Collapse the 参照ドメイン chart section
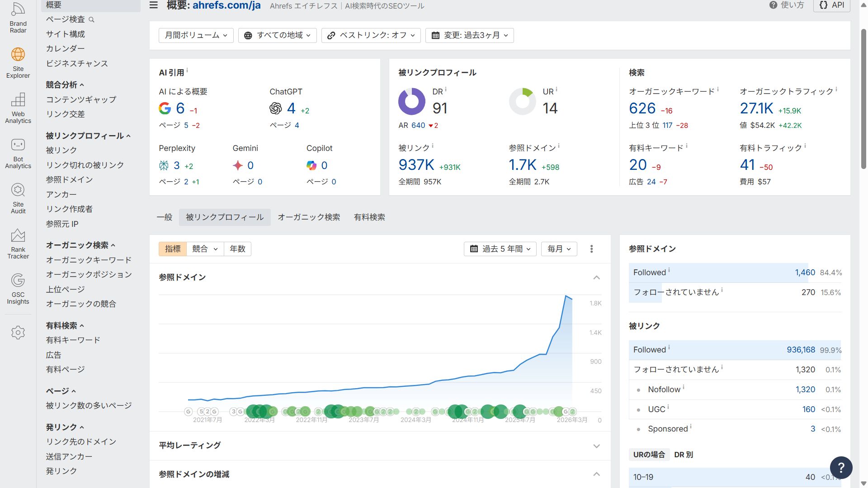Image resolution: width=868 pixels, height=488 pixels. [x=596, y=278]
